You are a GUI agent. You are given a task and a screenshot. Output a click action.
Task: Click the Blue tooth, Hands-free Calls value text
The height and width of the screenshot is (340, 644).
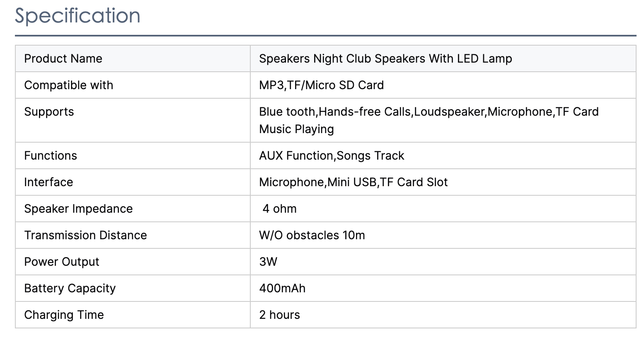[429, 120]
